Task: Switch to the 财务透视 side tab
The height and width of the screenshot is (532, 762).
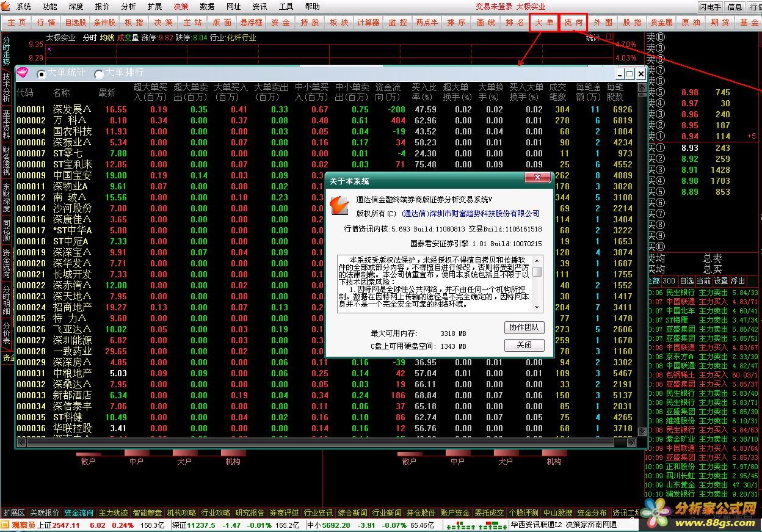Action: [x=6, y=161]
